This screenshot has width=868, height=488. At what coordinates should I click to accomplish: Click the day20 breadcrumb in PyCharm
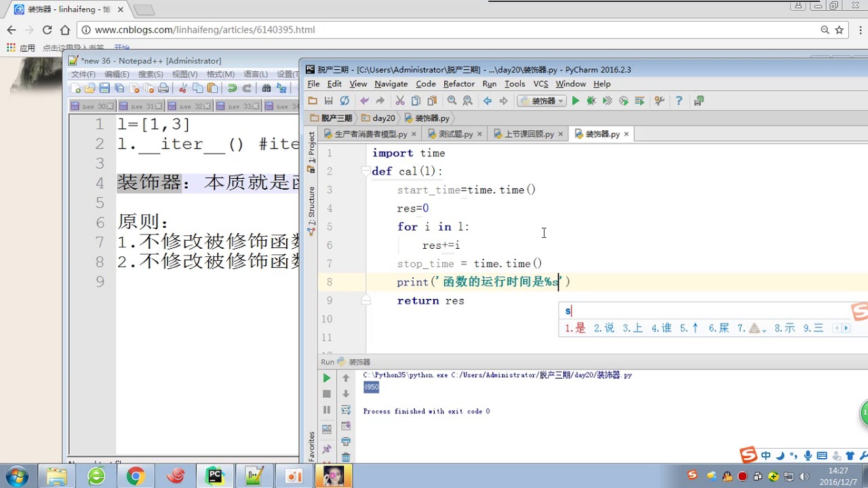point(384,118)
